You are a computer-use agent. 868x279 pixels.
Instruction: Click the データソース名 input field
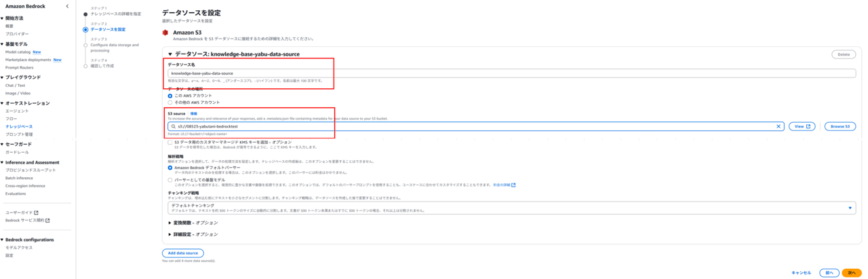click(x=512, y=73)
